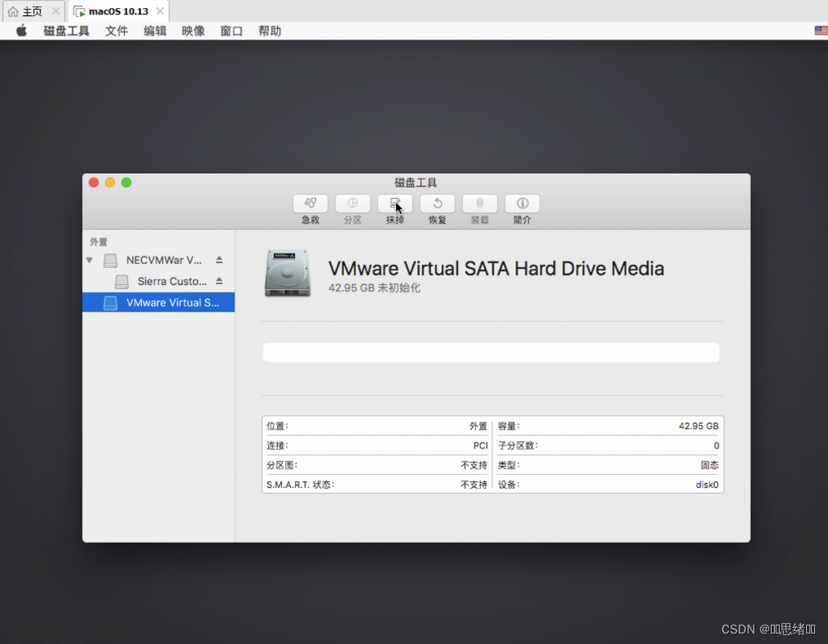828x644 pixels.
Task: Click the Mount (装载) toolbar icon
Action: pos(479,203)
